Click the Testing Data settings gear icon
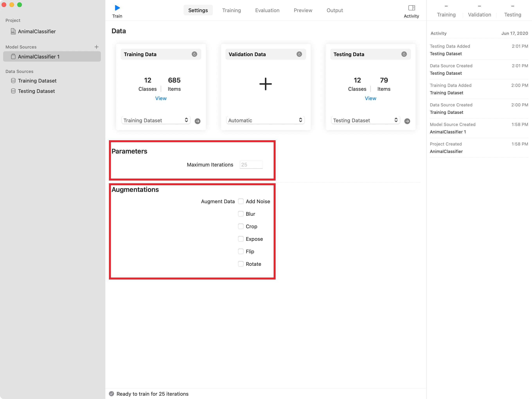Screen dimensions: 532x399 click(404, 54)
